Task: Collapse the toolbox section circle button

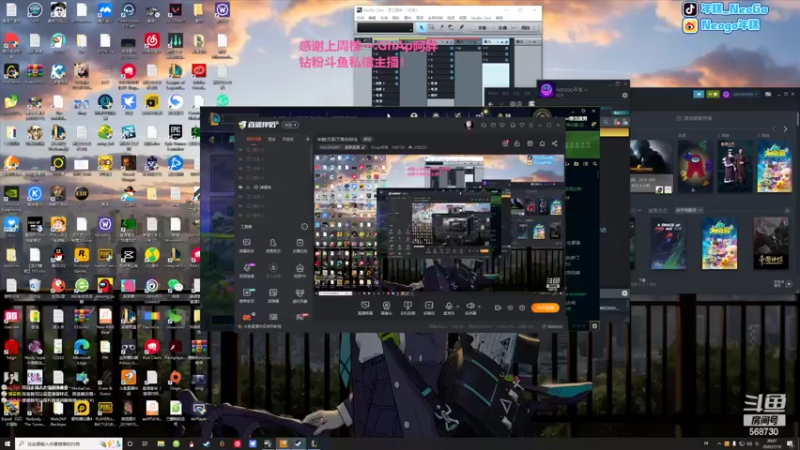Action: tap(305, 226)
